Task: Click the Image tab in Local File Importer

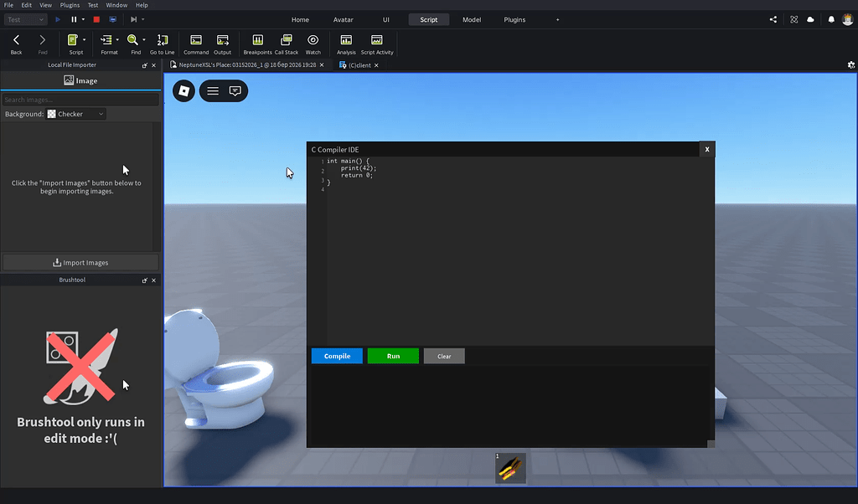Action: [x=80, y=80]
